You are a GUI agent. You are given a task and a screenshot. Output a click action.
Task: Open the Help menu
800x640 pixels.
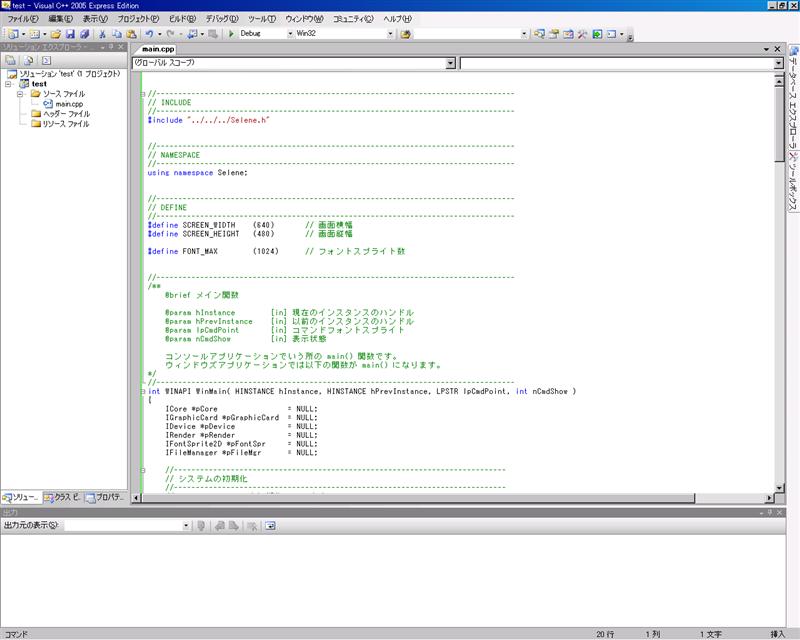(397, 19)
